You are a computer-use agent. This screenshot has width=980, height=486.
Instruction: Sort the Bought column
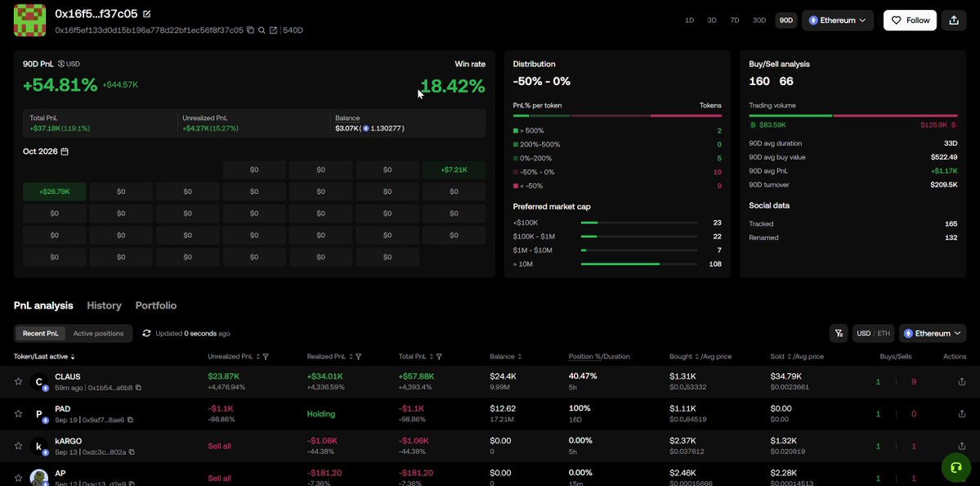[x=697, y=357]
